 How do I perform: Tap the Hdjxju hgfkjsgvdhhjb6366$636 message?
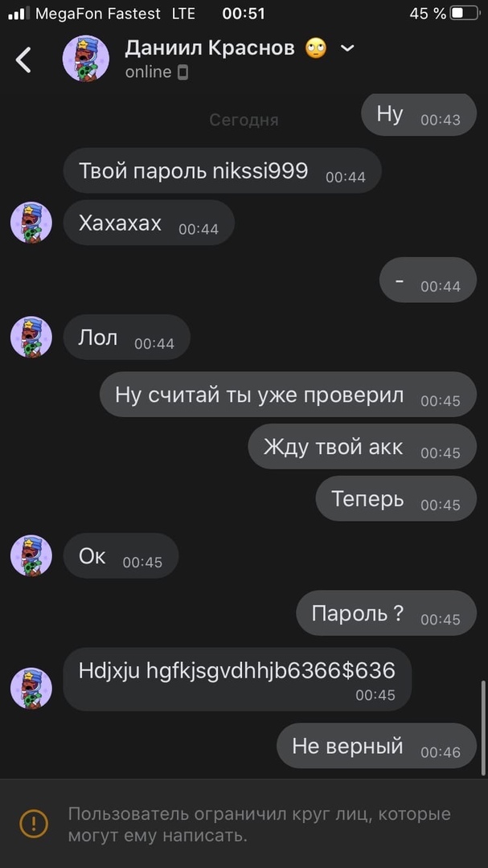tap(237, 679)
